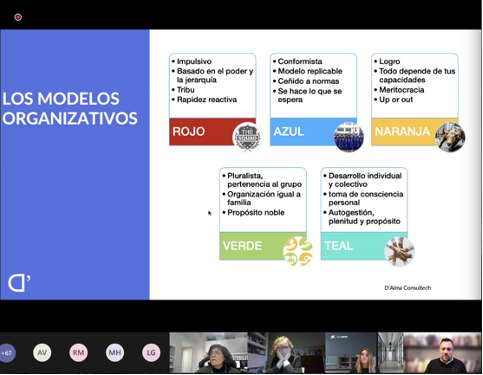Image resolution: width=483 pixels, height=375 pixels.
Task: Open the +67 more participants bubble
Action: pyautogui.click(x=7, y=353)
